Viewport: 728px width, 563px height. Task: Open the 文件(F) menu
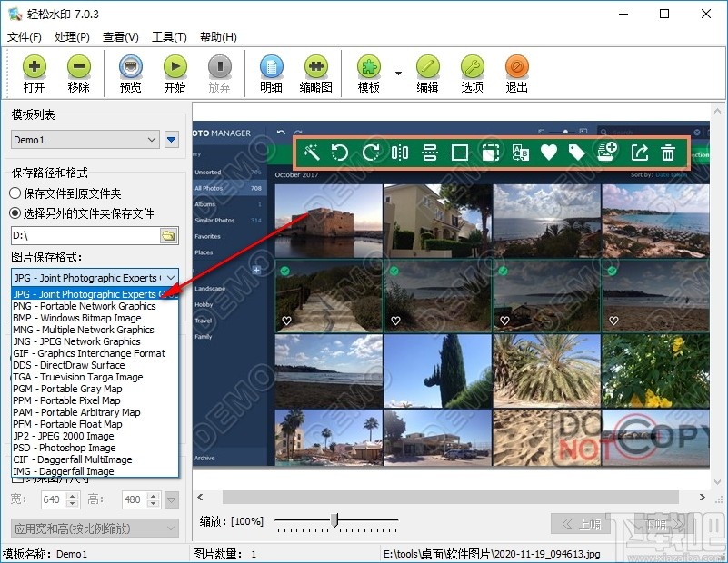pos(25,37)
